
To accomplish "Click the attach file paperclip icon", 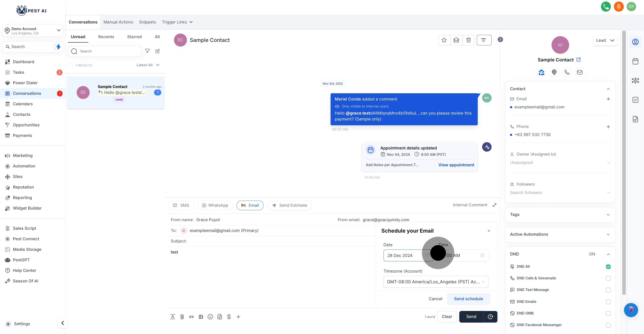I will click(x=182, y=316).
